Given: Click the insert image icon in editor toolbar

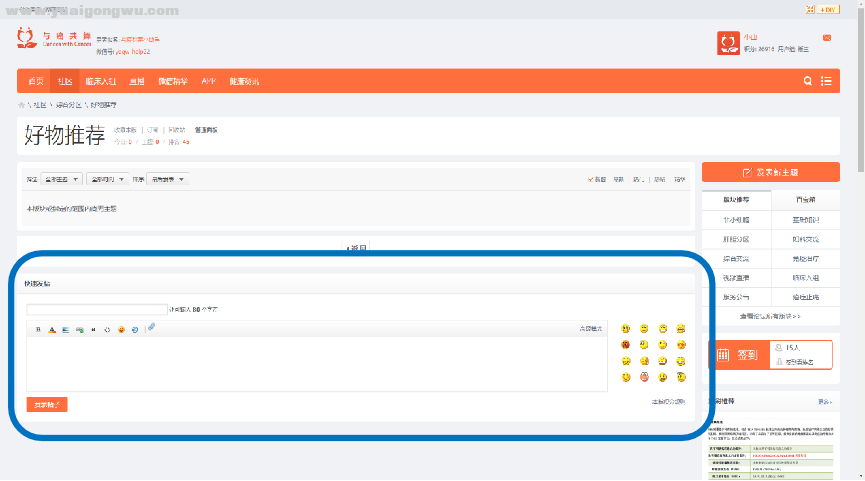Looking at the screenshot, I should pos(66,329).
